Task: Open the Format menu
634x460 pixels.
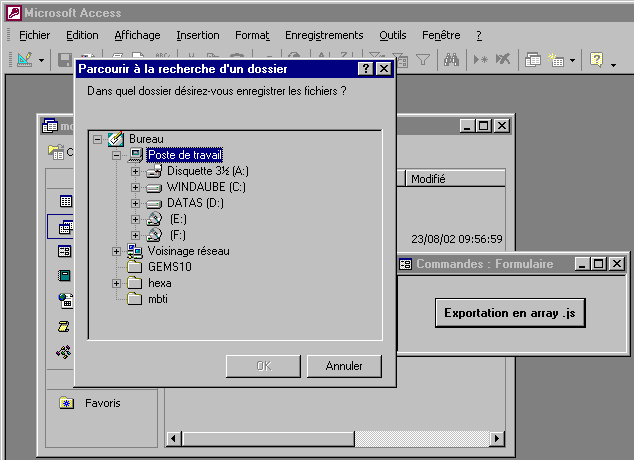Action: [x=252, y=35]
